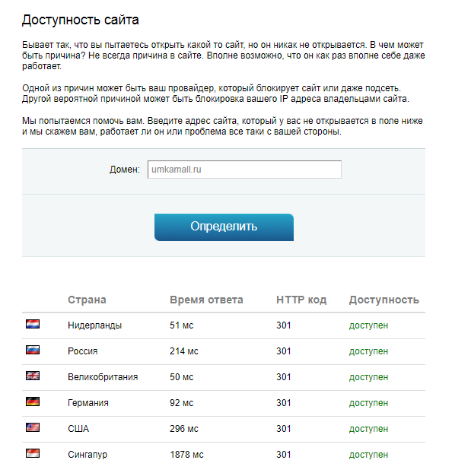
Task: Select the Нидерланды country name
Action: pyautogui.click(x=95, y=325)
